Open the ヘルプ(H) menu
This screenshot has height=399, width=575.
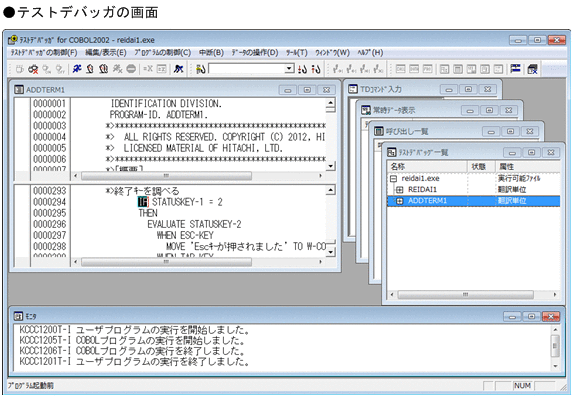(x=370, y=52)
